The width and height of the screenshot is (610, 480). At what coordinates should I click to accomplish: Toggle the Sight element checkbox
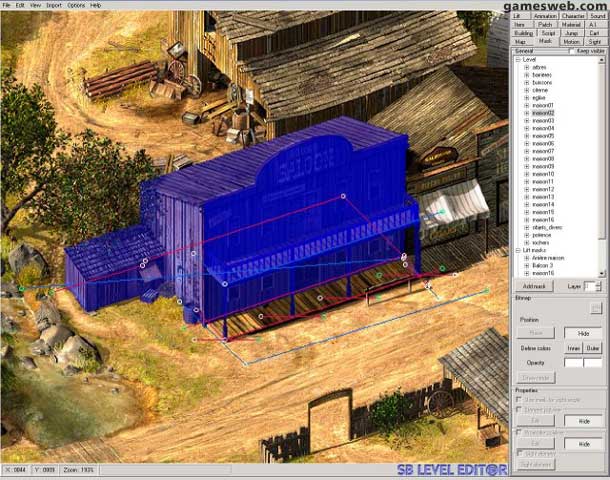coord(518,453)
